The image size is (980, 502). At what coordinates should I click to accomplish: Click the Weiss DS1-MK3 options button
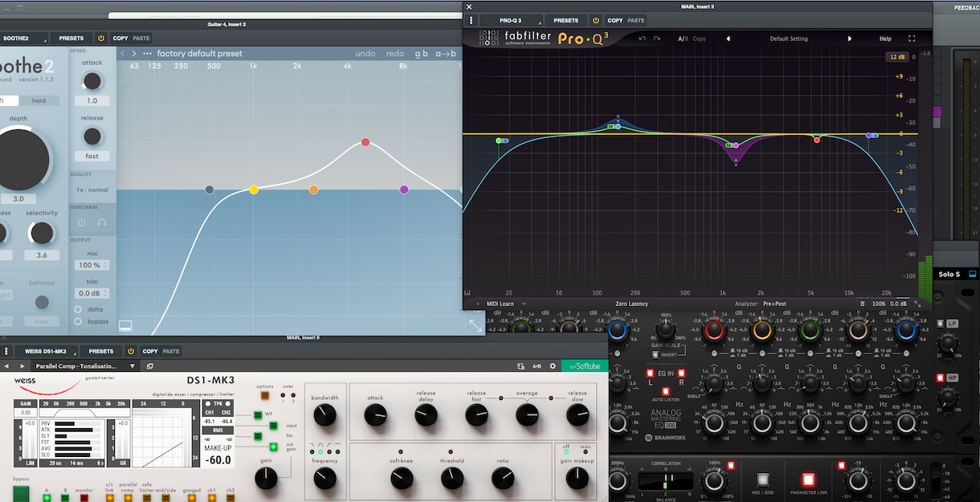point(265,395)
